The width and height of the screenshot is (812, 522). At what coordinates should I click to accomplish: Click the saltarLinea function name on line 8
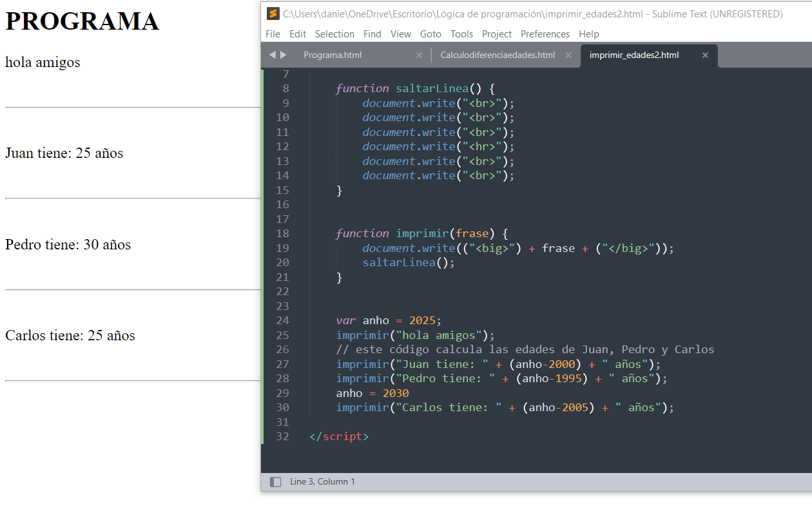click(x=432, y=88)
